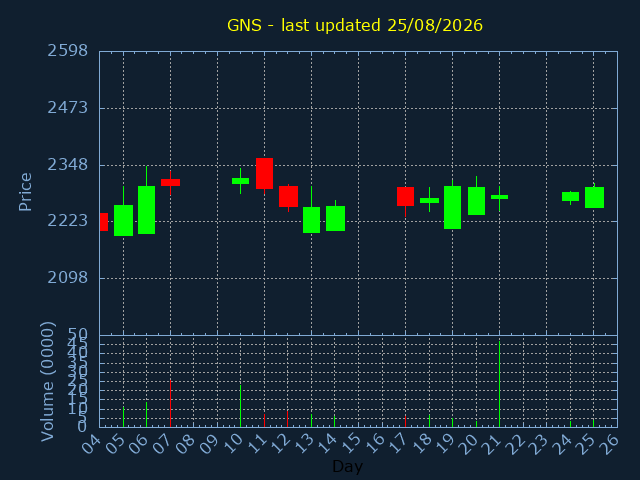
Task: Click the 'Day' x-axis title
Action: pyautogui.click(x=347, y=466)
